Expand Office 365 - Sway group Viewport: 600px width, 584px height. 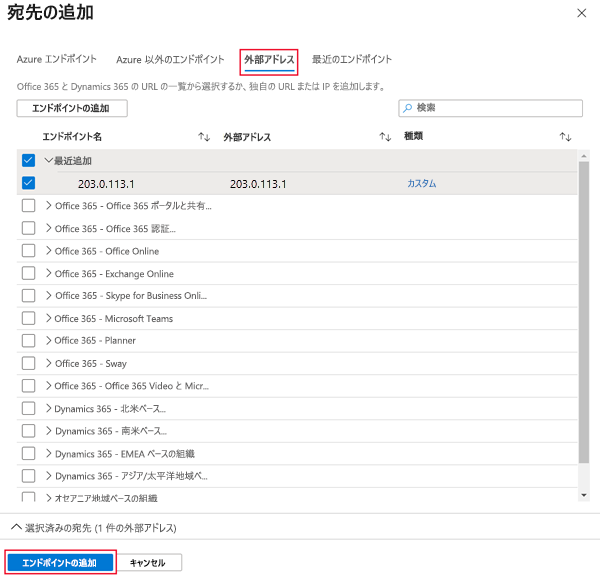click(49, 363)
